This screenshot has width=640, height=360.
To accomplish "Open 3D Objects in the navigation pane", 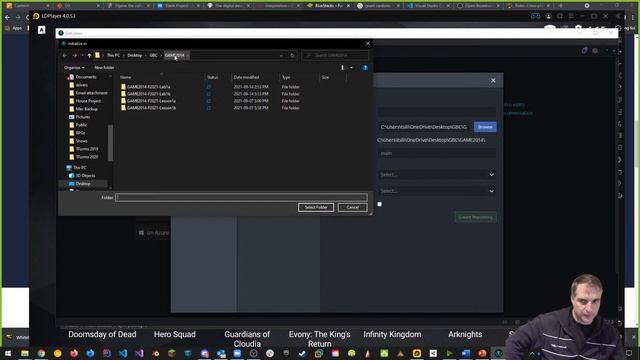I will tap(85, 176).
